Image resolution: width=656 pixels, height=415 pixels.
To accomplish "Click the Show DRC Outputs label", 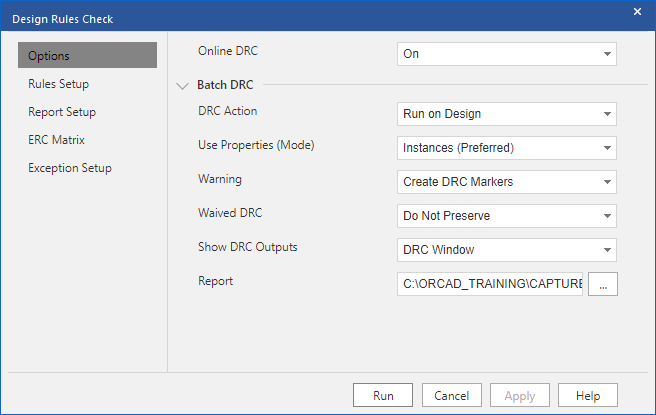I will [248, 247].
